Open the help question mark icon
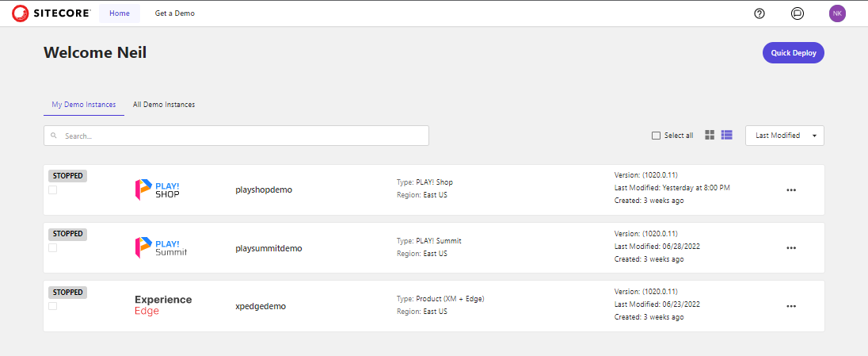 (x=759, y=13)
